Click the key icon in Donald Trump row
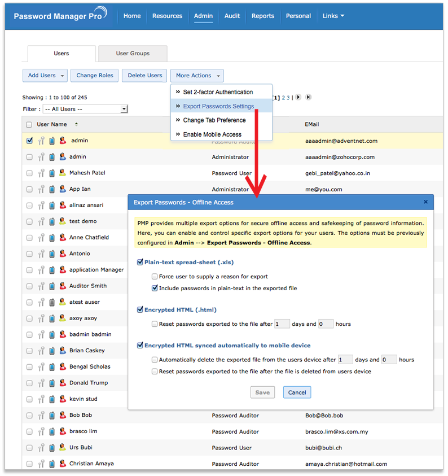The image size is (448, 476). pos(41,383)
